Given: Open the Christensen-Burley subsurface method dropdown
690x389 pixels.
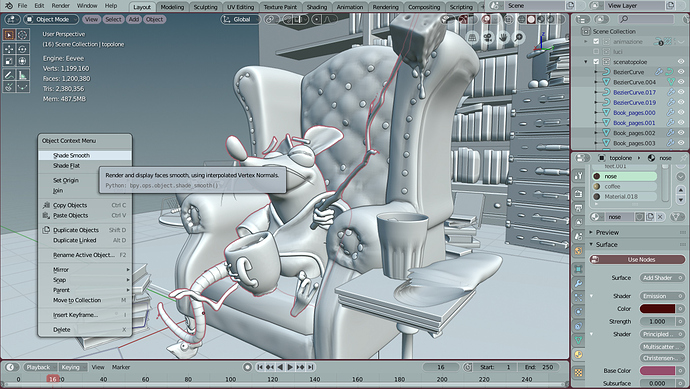Looking at the screenshot, I should [x=661, y=358].
